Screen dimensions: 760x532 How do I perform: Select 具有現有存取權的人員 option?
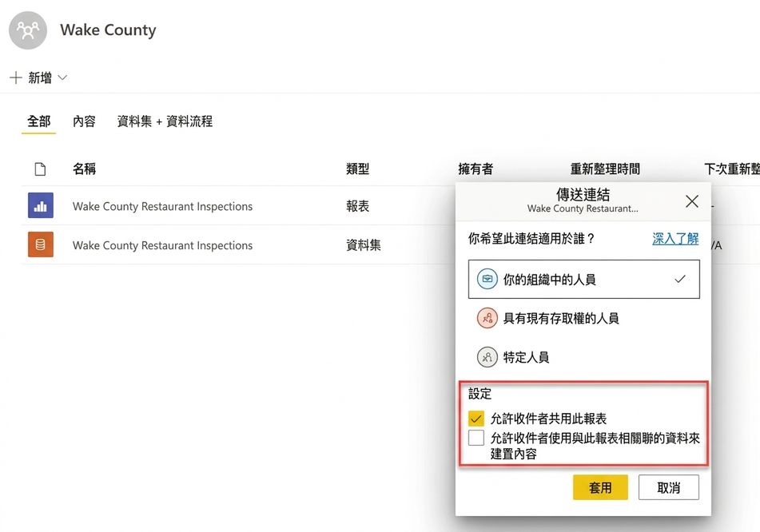(584, 319)
